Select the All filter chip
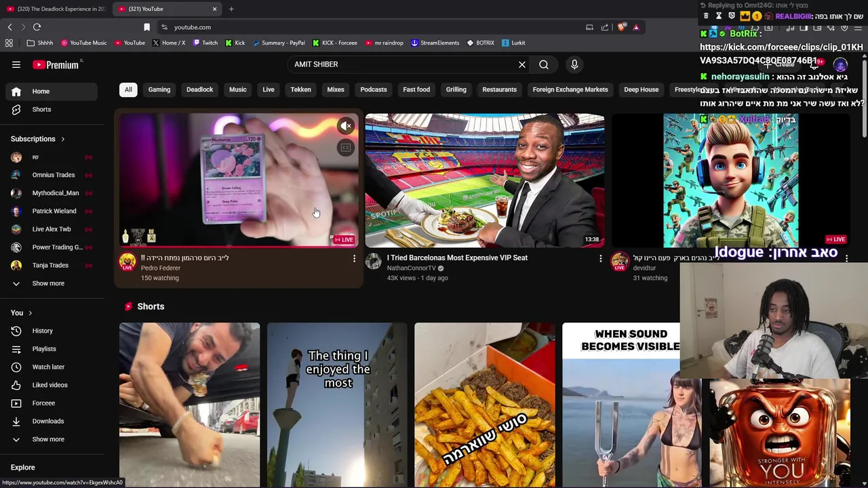868x488 pixels. (128, 89)
